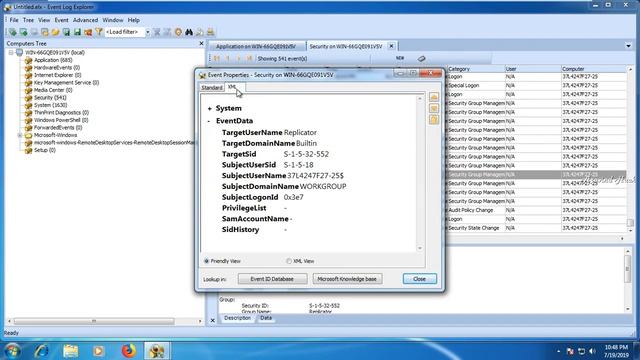This screenshot has height=360, width=640.
Task: Open the Tree menu
Action: pyautogui.click(x=28, y=20)
